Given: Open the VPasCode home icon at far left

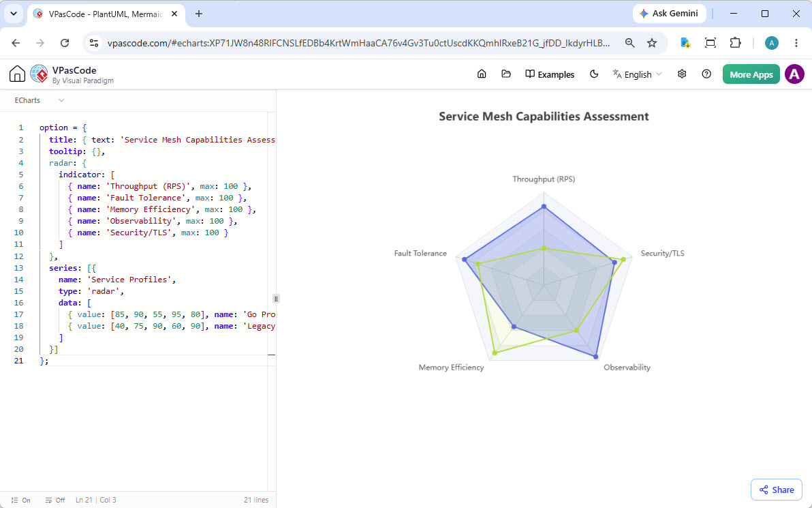Looking at the screenshot, I should 17,74.
